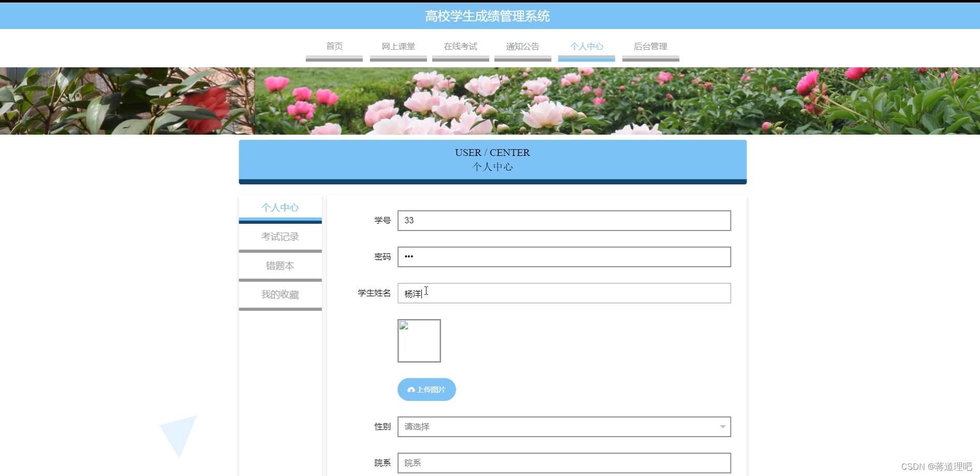Click the empty 院系 input box

(564, 463)
